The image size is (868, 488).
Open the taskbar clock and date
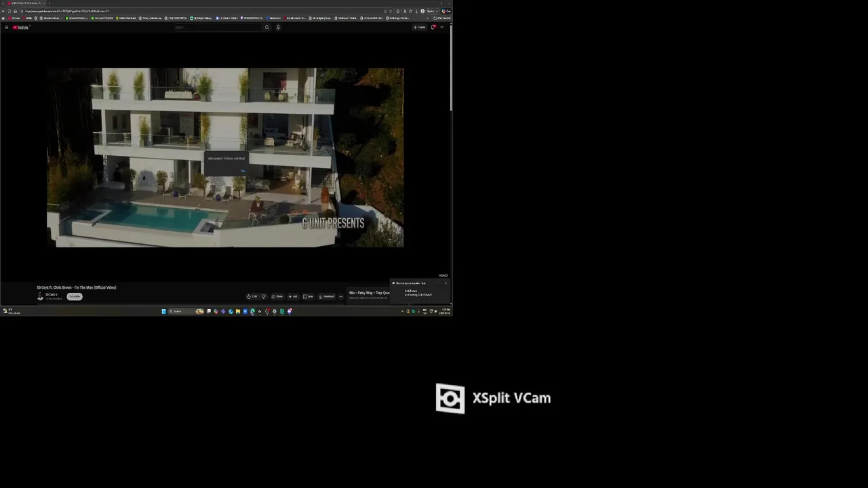point(446,311)
